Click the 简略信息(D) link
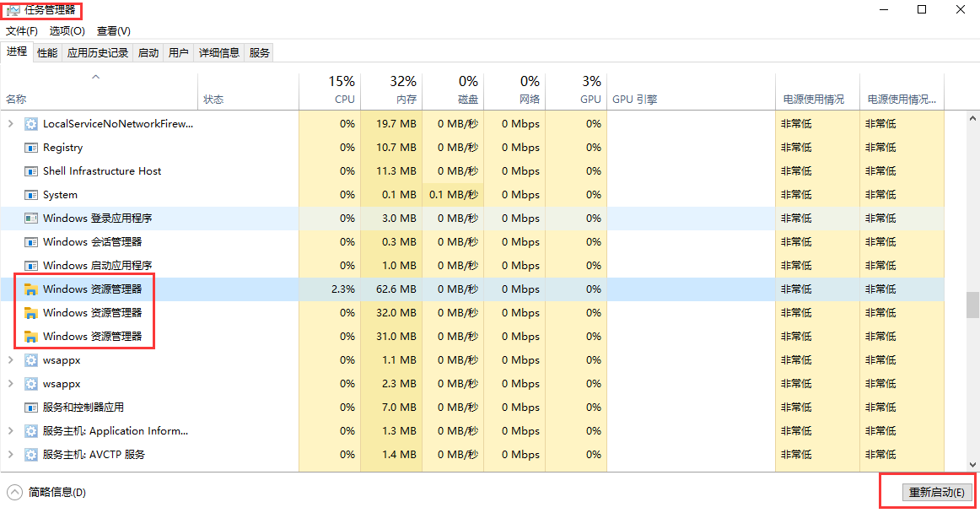The height and width of the screenshot is (513, 980). click(x=57, y=493)
